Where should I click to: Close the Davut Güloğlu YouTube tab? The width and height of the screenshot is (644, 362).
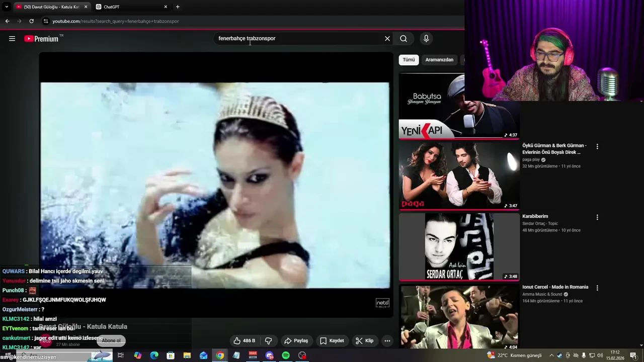pyautogui.click(x=86, y=7)
